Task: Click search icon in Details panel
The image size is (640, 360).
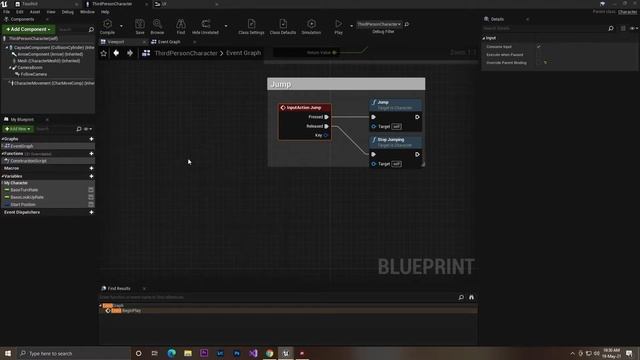Action: 611,28
